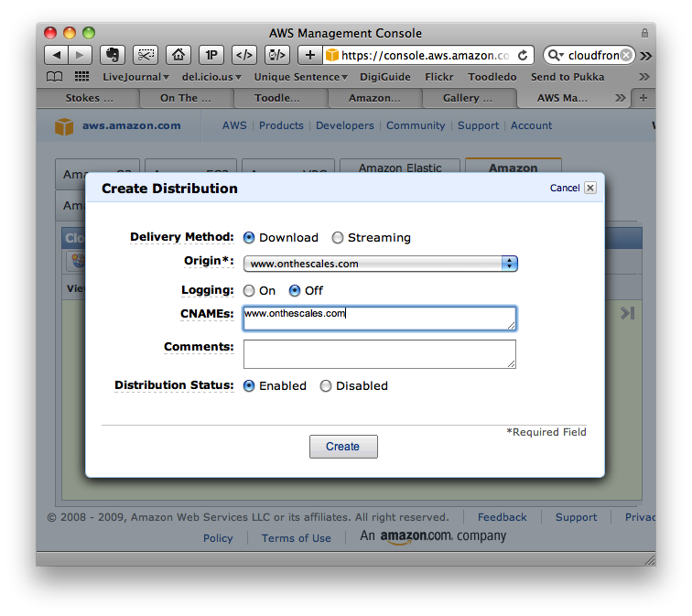This screenshot has width=692, height=616.
Task: Click the Send to Pukka bookmarklet
Action: coord(568,77)
